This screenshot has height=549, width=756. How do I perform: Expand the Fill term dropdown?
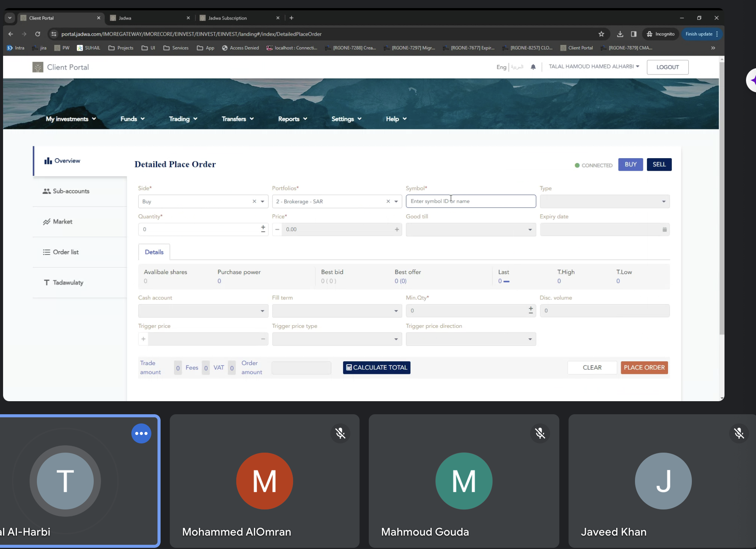click(x=396, y=311)
